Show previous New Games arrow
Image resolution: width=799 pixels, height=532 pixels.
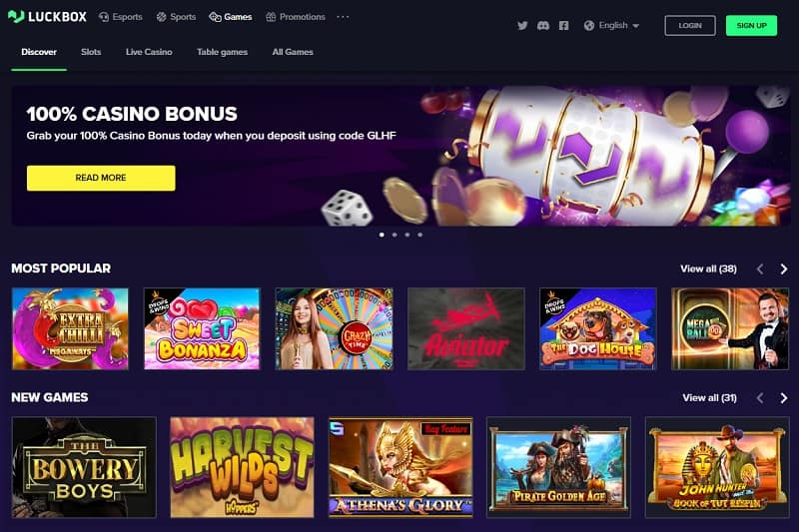pos(760,398)
